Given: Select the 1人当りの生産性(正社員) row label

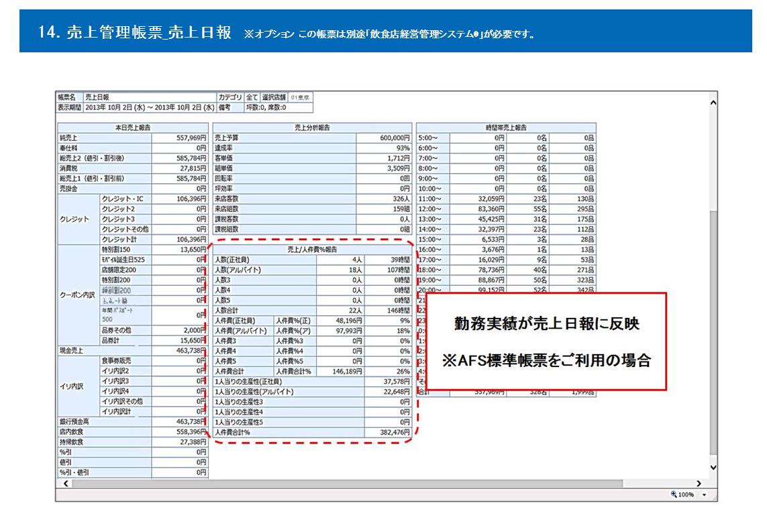Looking at the screenshot, I should pyautogui.click(x=289, y=382).
